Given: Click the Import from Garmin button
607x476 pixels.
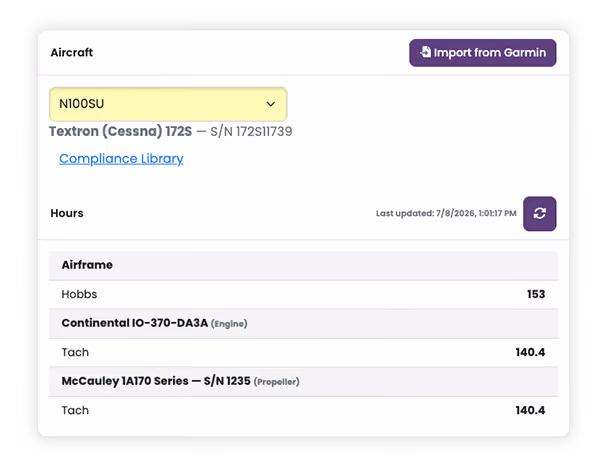Looking at the screenshot, I should (482, 53).
